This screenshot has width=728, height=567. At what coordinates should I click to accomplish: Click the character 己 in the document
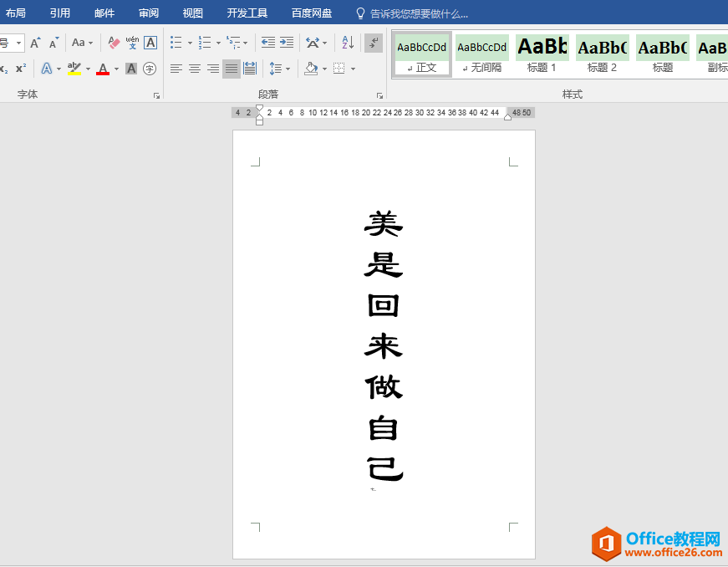(384, 468)
